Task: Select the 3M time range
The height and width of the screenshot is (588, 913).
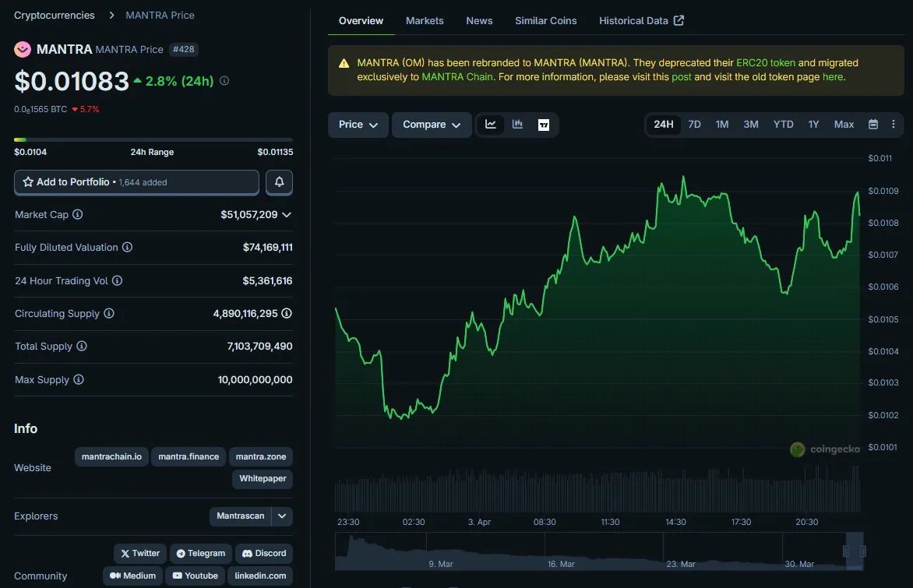Action: point(750,125)
